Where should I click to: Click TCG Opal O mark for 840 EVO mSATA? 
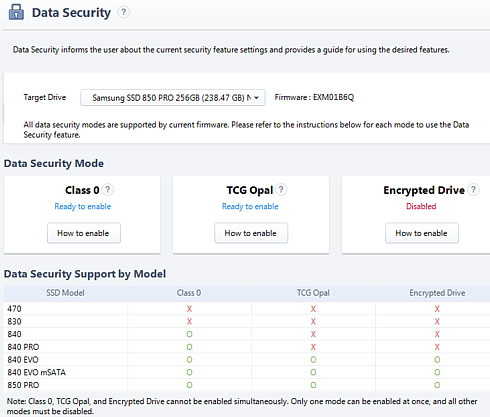point(313,372)
